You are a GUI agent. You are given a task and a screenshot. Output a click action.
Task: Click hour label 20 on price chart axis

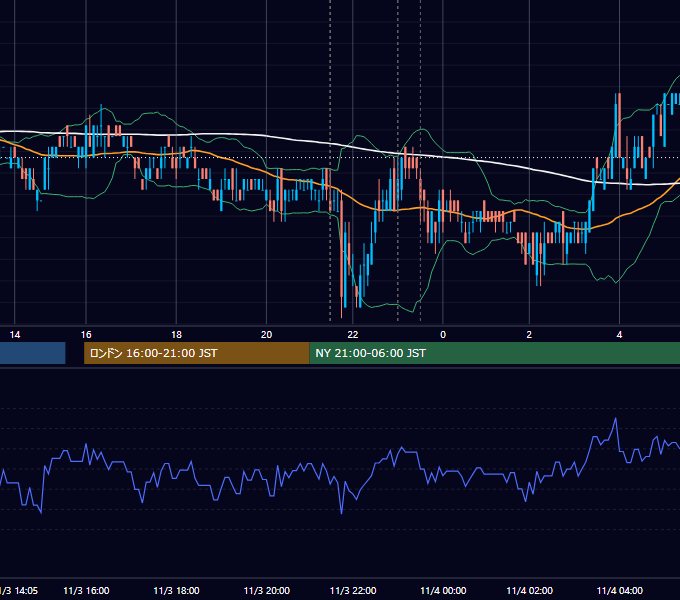266,335
